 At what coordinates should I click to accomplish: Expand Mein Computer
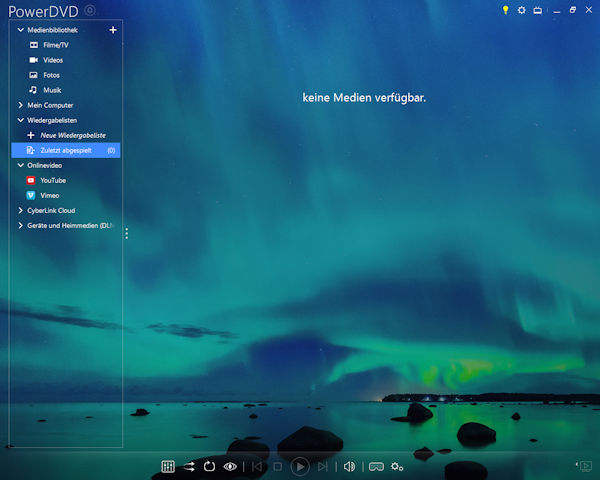point(21,105)
